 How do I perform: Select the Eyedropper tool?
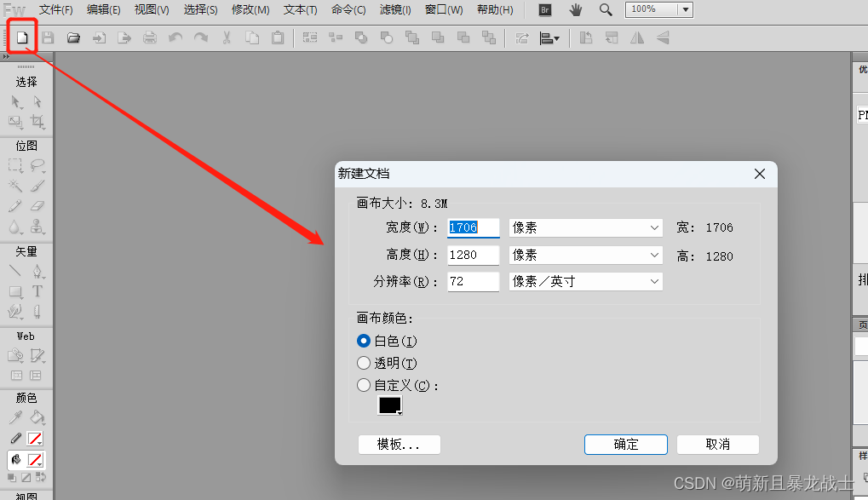point(15,417)
